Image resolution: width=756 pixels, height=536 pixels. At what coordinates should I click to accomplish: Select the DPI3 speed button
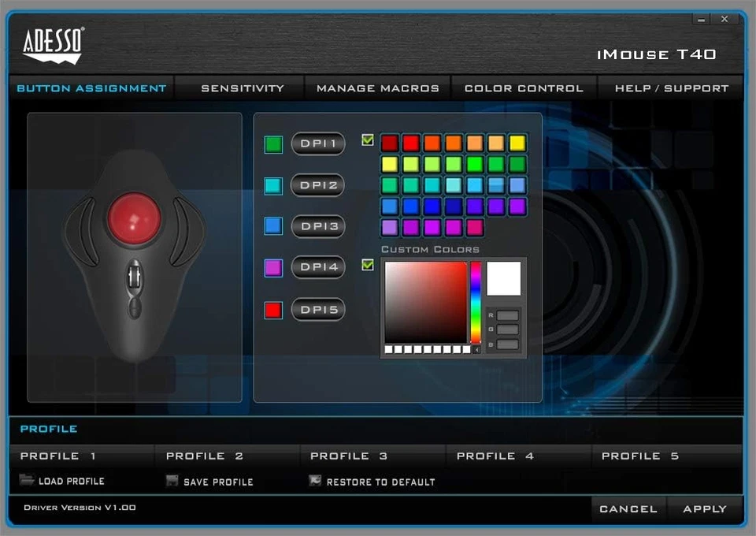tap(317, 226)
